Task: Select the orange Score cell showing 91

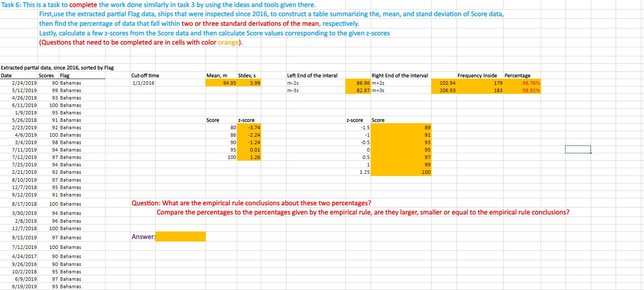Action: (x=401, y=135)
